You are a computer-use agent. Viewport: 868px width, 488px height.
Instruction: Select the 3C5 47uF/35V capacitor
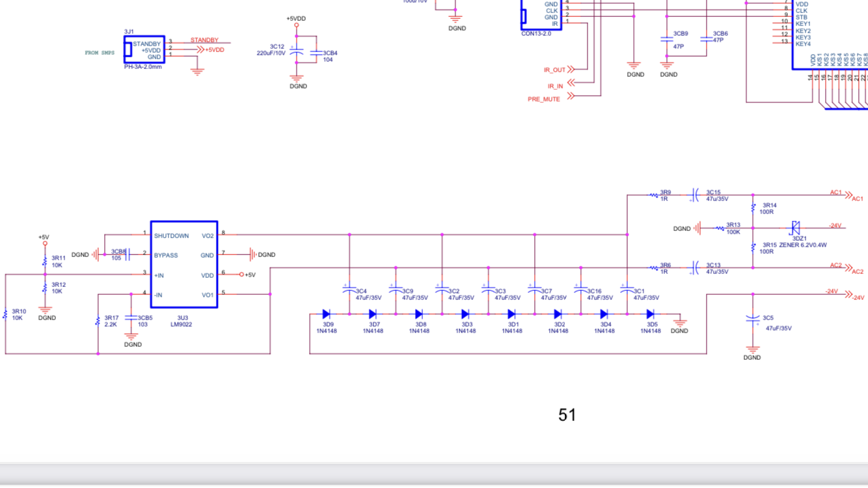(753, 319)
